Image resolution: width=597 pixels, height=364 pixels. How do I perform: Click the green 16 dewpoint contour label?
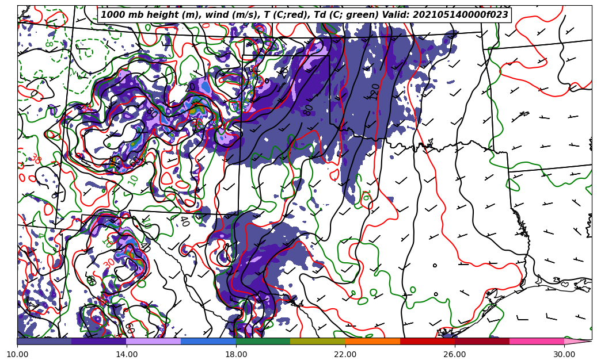click(365, 196)
